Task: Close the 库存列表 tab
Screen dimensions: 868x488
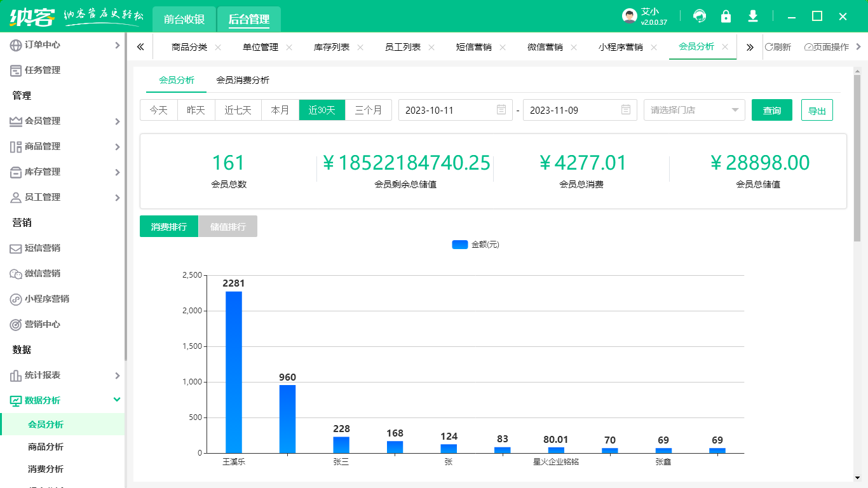Action: 360,47
